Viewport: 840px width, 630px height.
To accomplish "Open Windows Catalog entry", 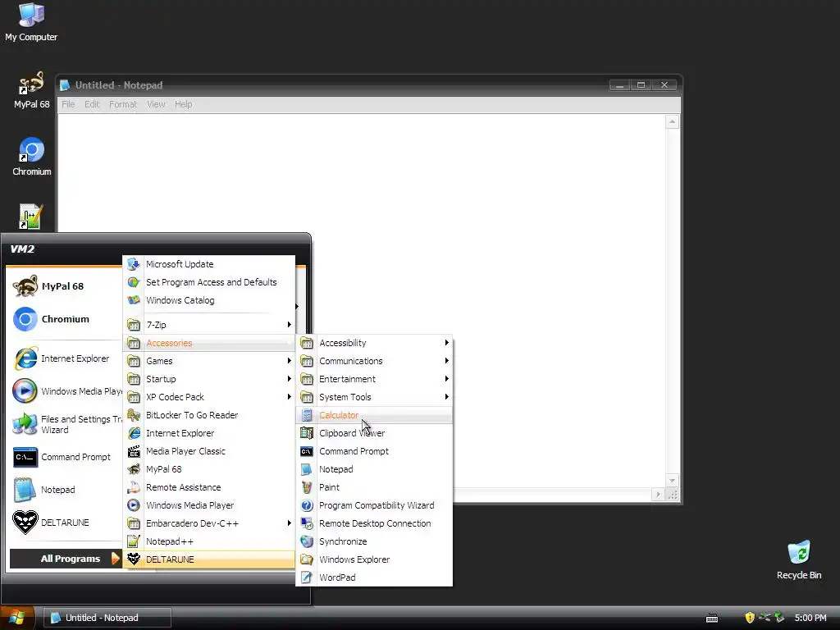I will (209, 300).
